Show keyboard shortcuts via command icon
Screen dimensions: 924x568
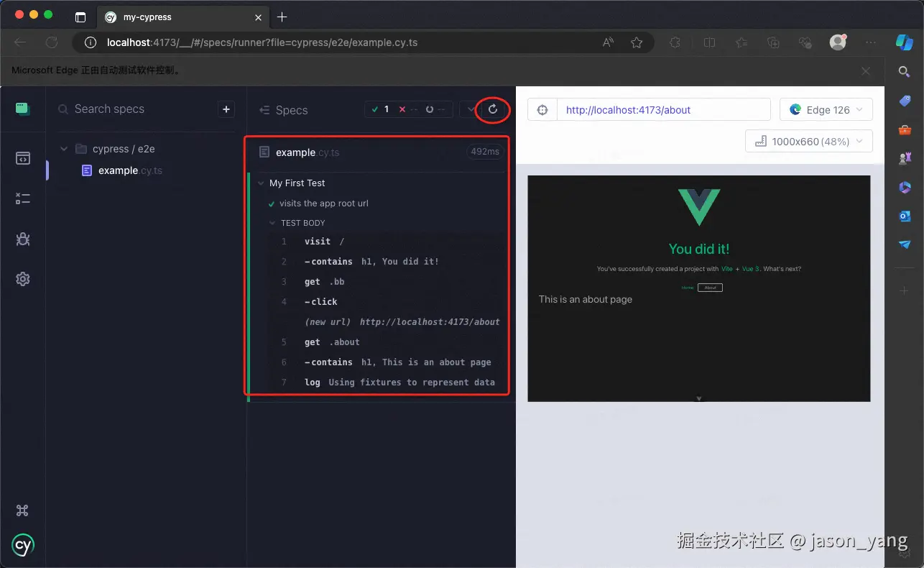click(22, 510)
